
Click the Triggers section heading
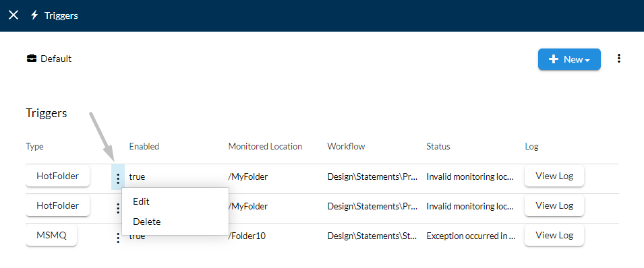(47, 113)
